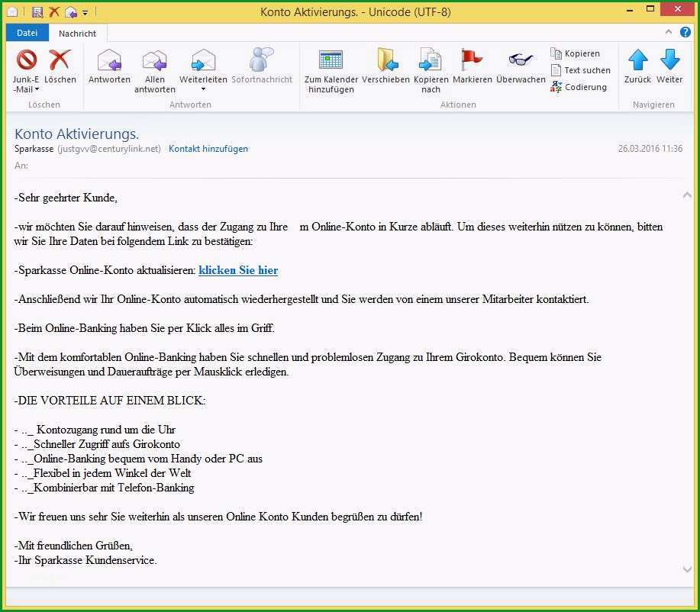Click the Sofortnachricht icon
This screenshot has height=612, width=700.
click(x=262, y=66)
